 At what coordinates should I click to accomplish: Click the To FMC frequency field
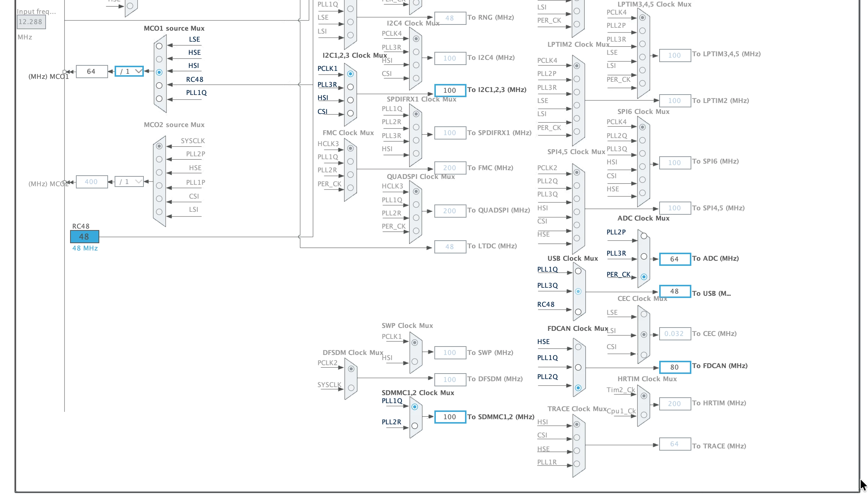pos(450,168)
